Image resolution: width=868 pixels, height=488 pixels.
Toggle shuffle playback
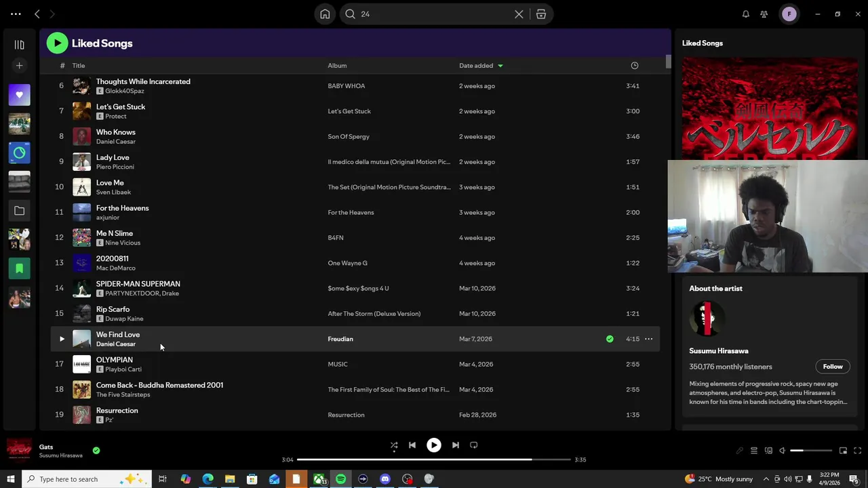394,445
